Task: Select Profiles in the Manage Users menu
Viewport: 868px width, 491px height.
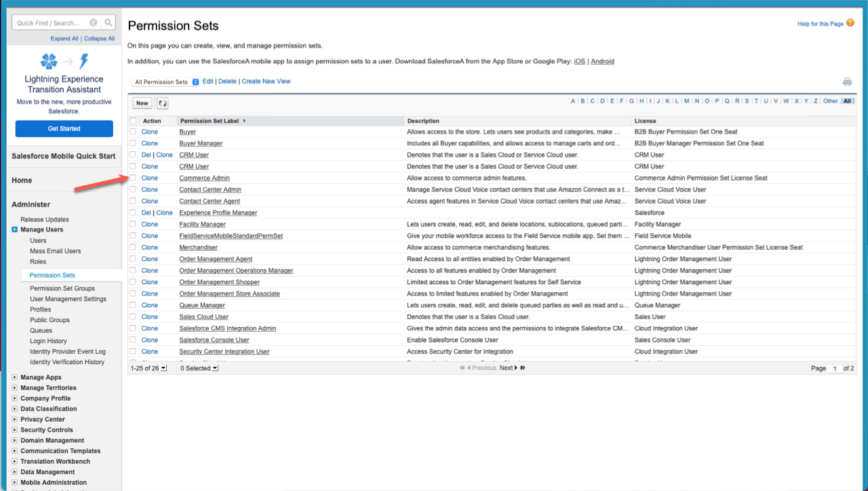Action: (x=41, y=309)
